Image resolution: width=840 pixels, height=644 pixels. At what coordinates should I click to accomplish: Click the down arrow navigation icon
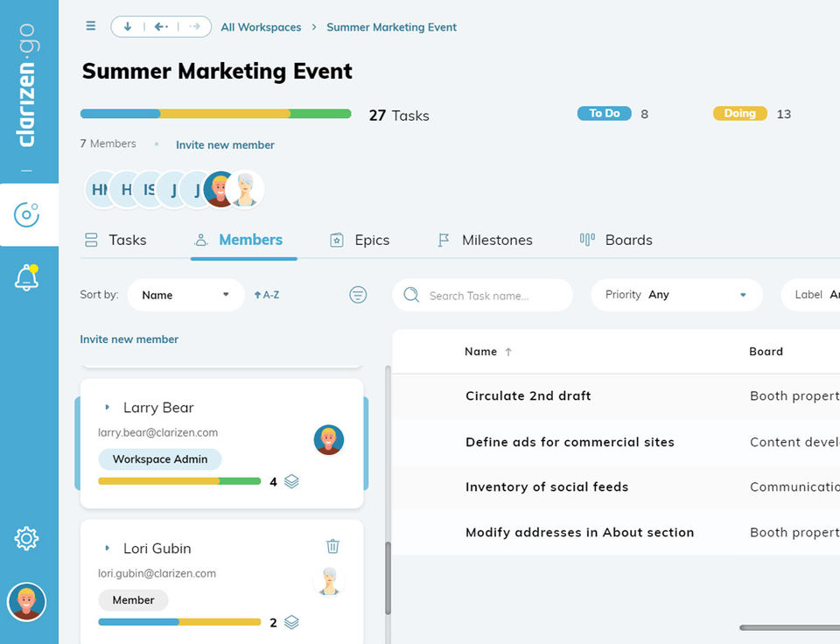pos(128,26)
